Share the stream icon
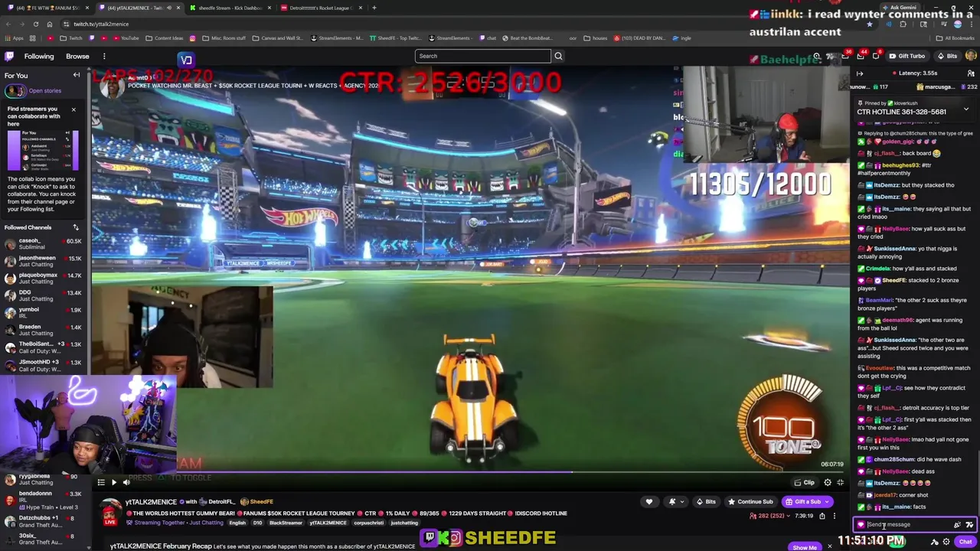Image resolution: width=980 pixels, height=551 pixels. tap(822, 516)
